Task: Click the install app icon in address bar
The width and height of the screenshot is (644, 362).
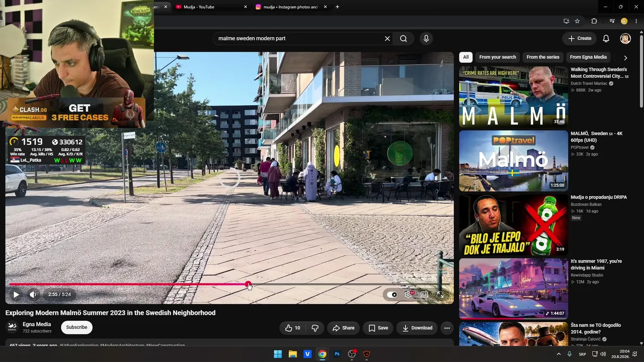Action: 566,21
